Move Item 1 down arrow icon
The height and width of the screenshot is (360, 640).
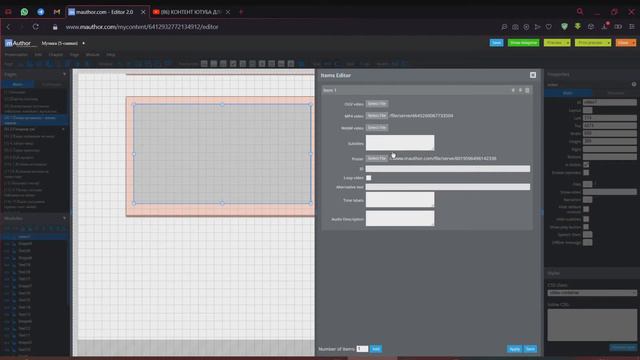tap(520, 90)
